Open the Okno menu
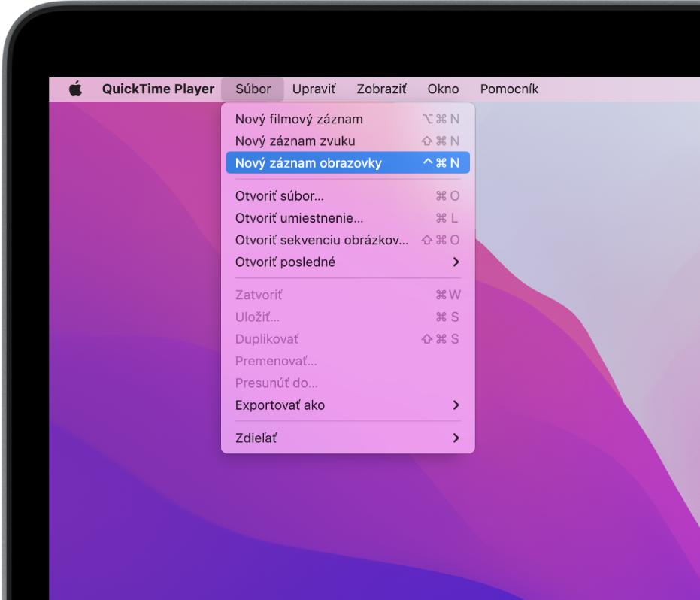This screenshot has width=700, height=600. click(x=443, y=89)
